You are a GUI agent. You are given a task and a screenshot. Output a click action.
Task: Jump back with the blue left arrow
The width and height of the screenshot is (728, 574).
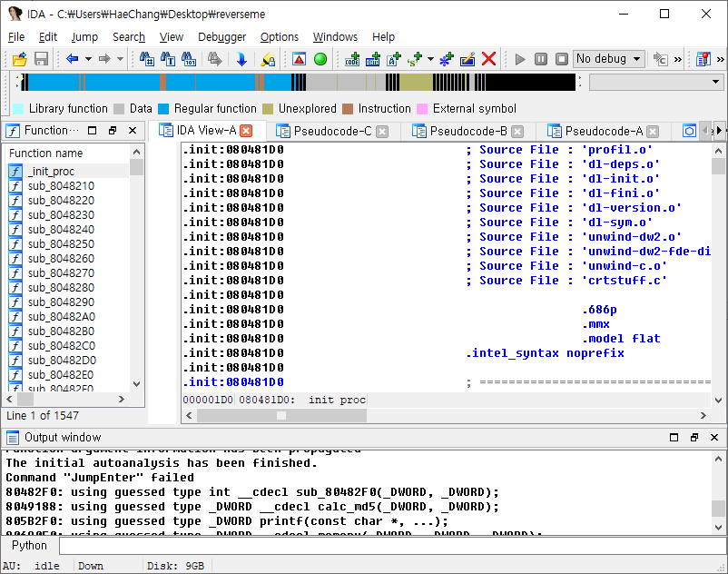tap(73, 59)
